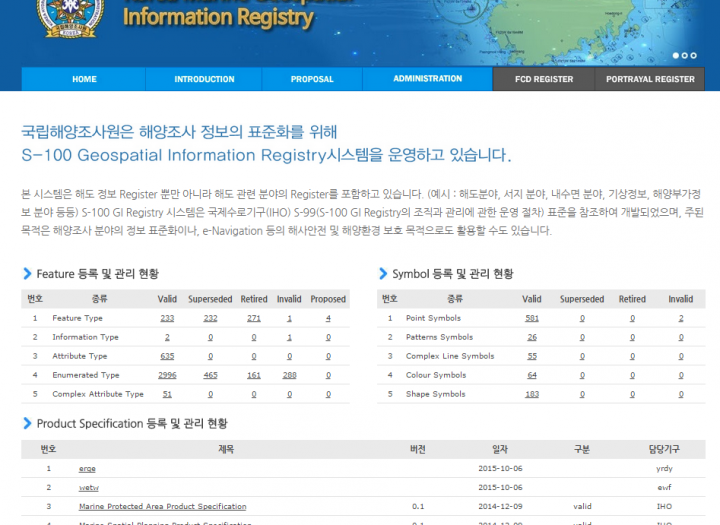Select the first banner carousel dot
This screenshot has height=525, width=720.
676,56
